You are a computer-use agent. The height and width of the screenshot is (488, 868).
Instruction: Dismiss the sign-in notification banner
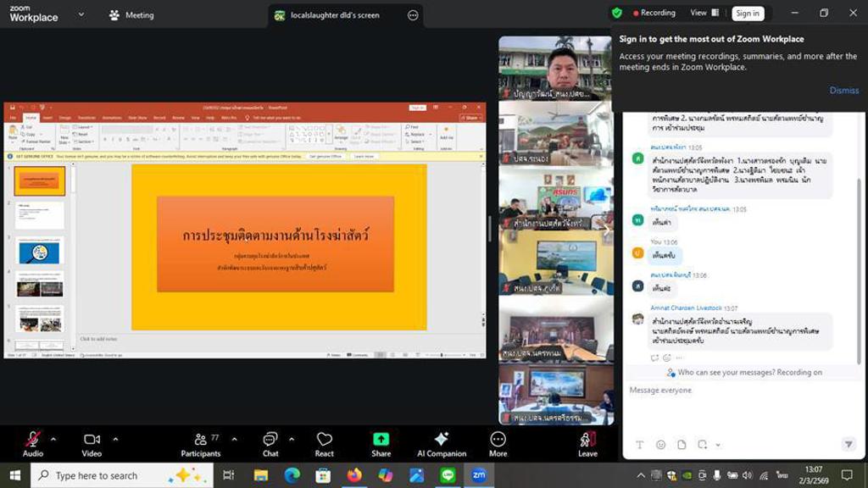point(843,91)
